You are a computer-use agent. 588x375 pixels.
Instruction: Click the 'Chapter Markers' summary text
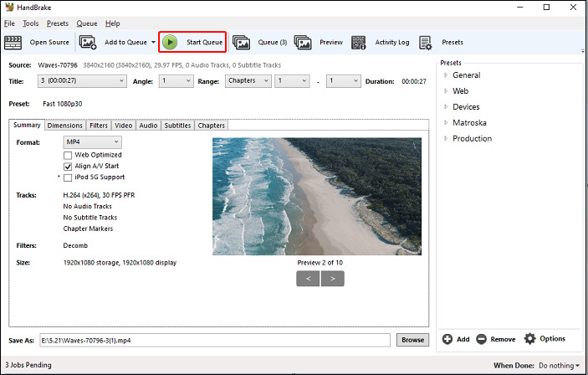(88, 229)
